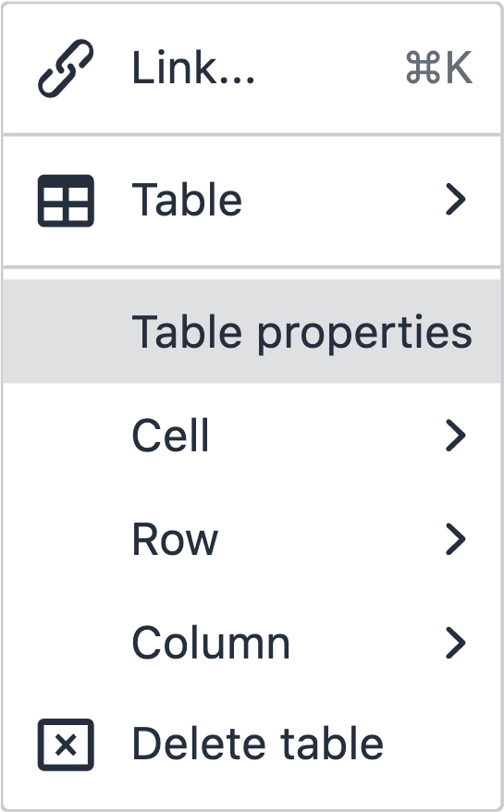Select the Column menu item
Image resolution: width=504 pixels, height=812 pixels.
[x=252, y=642]
